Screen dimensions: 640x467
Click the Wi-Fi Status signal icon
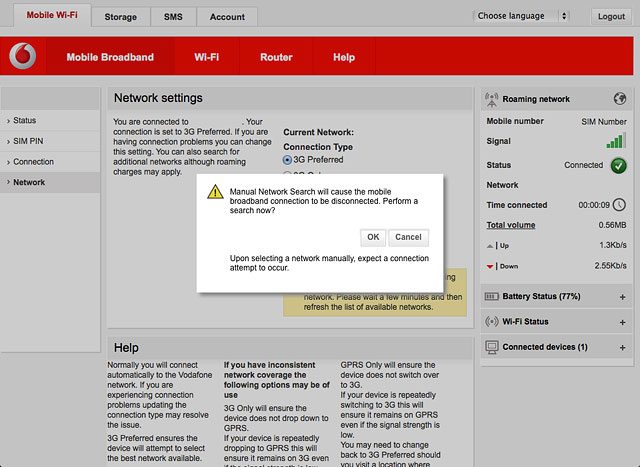pyautogui.click(x=491, y=321)
